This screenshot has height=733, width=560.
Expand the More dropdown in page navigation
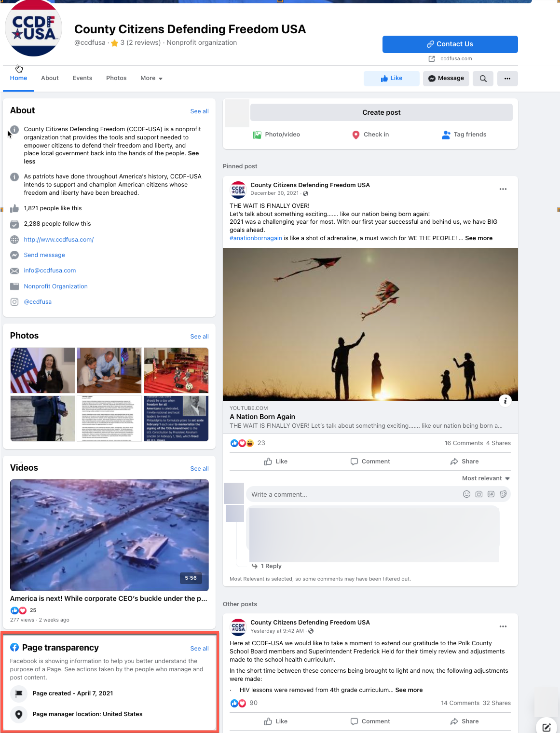pos(151,78)
